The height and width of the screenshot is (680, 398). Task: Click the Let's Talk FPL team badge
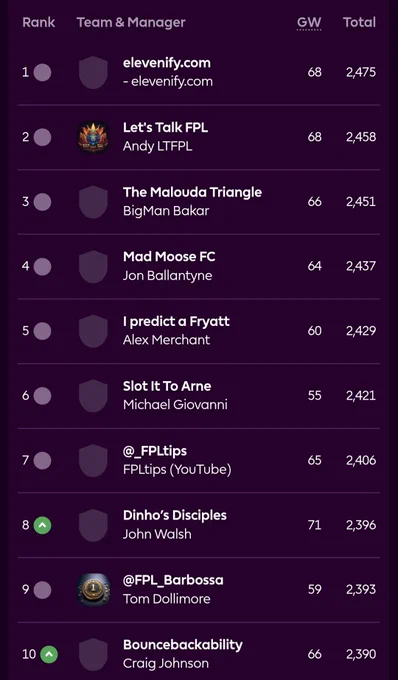tap(93, 137)
